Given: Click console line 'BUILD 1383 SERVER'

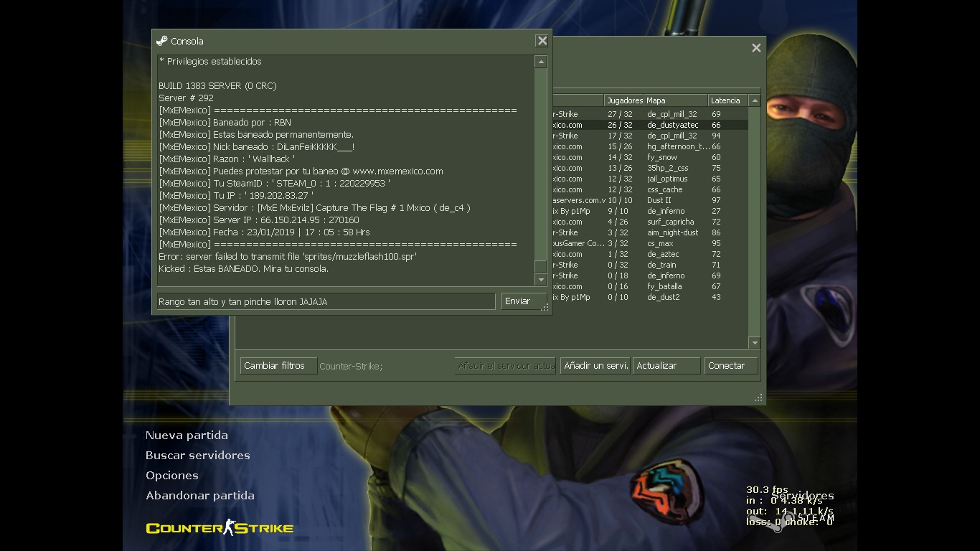Looking at the screenshot, I should (217, 86).
